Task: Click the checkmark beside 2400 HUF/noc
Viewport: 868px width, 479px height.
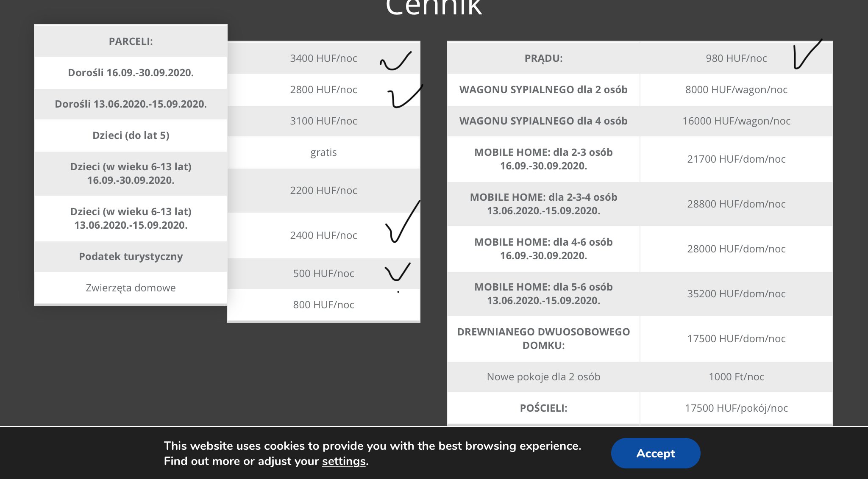Action: point(401,224)
